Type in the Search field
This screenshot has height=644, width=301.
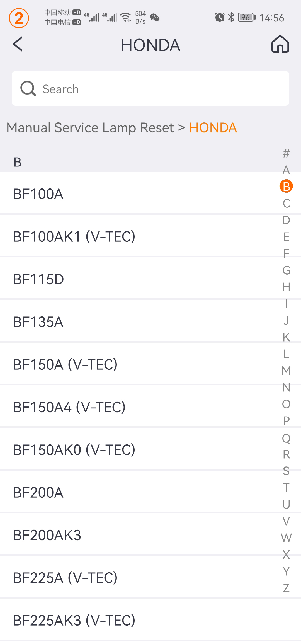164,89
